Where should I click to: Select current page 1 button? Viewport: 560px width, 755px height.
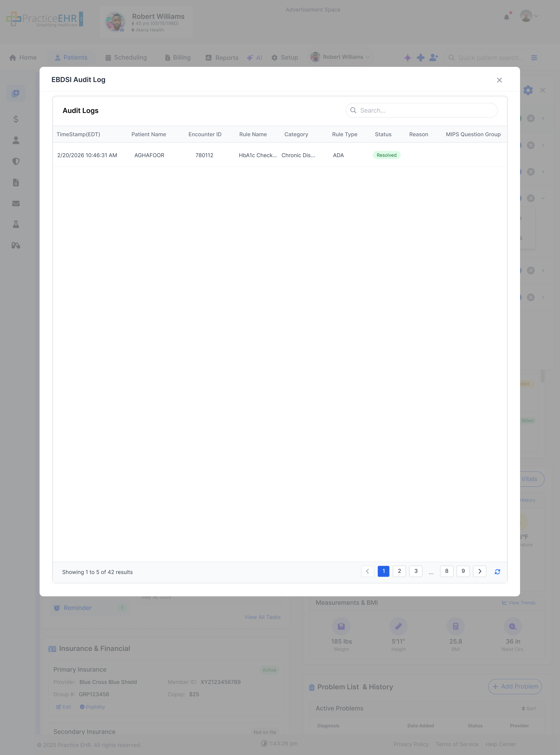pyautogui.click(x=383, y=571)
